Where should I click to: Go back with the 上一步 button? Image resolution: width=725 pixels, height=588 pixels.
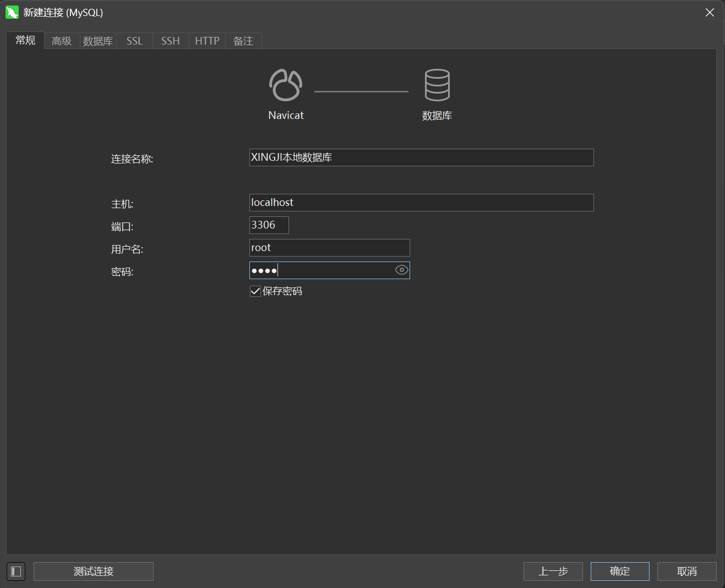(x=553, y=571)
